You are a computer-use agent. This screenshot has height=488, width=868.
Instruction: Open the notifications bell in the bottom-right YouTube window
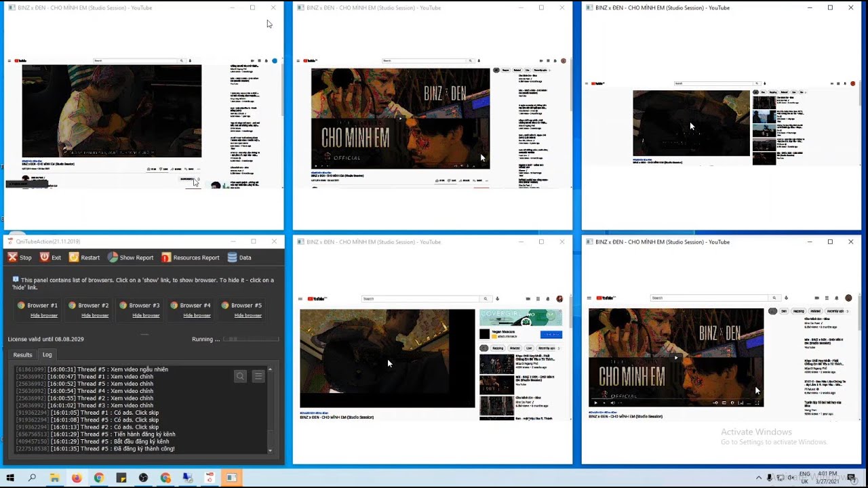pos(836,298)
